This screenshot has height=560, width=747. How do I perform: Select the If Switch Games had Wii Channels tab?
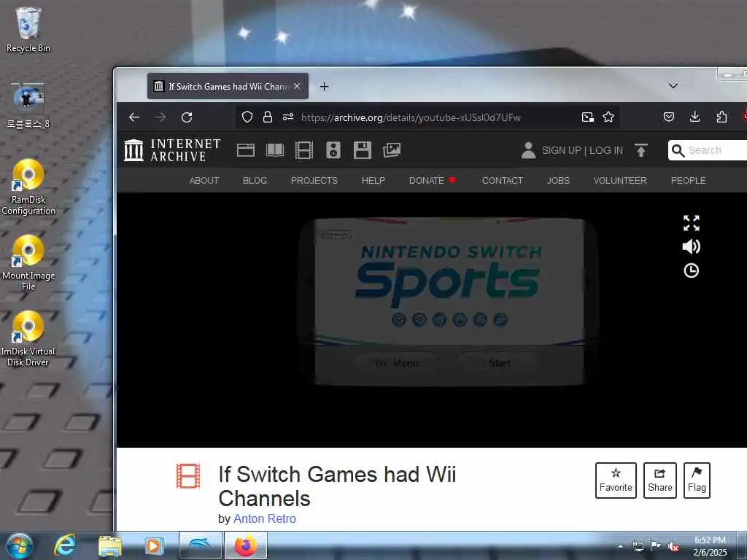(228, 86)
